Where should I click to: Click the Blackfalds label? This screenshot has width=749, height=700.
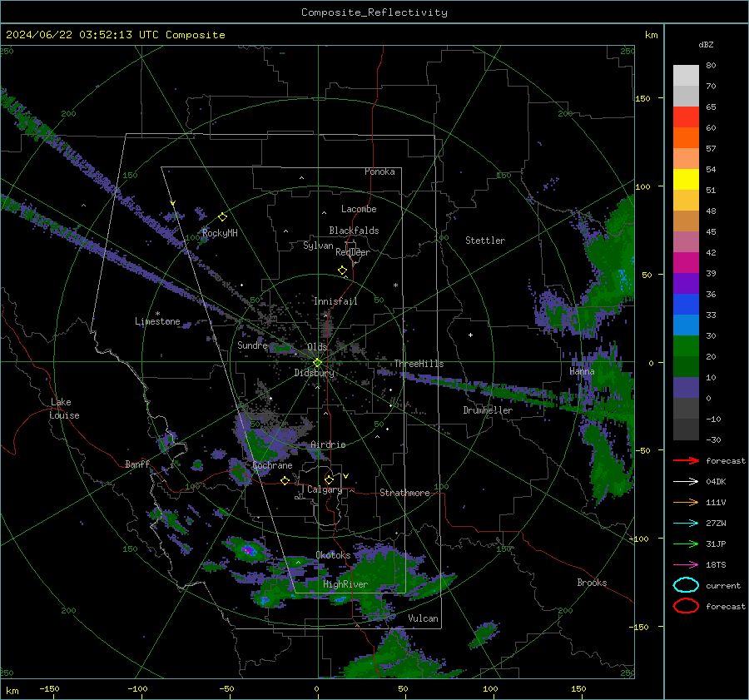(354, 231)
